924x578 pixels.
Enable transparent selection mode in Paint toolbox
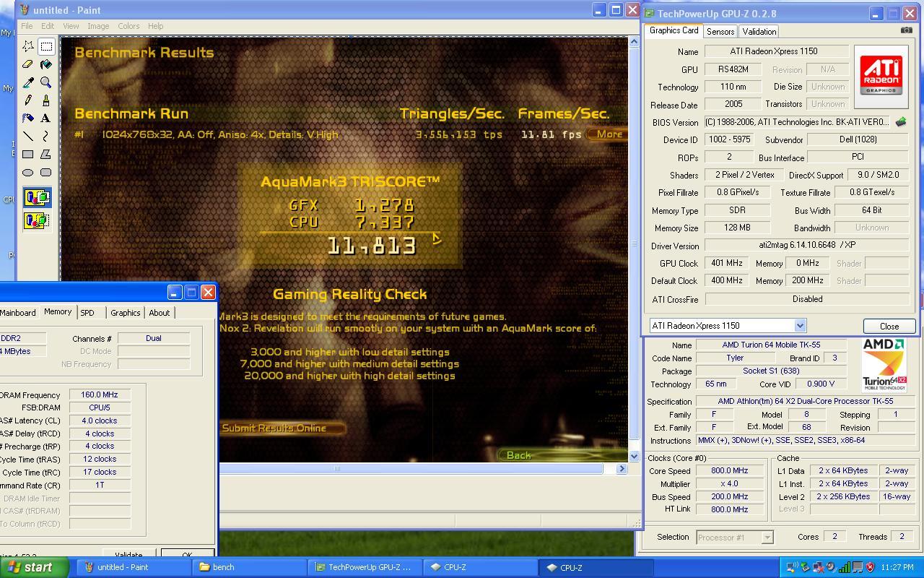[x=37, y=220]
